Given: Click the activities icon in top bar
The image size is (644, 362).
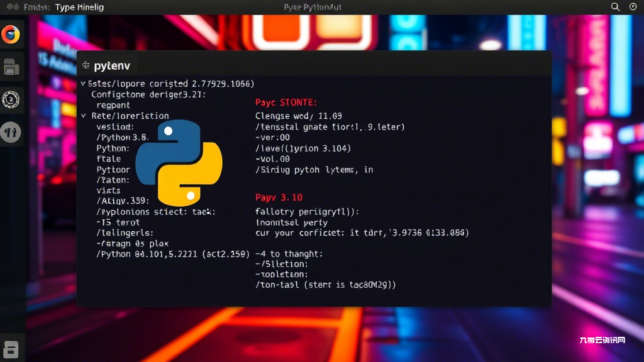Looking at the screenshot, I should [13, 7].
